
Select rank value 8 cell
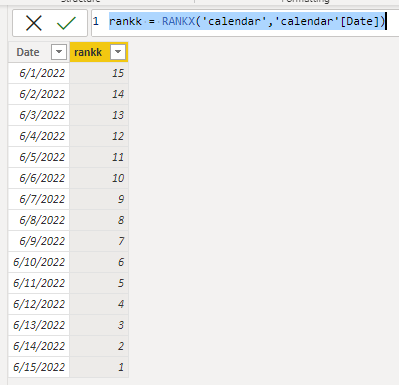[x=99, y=220]
